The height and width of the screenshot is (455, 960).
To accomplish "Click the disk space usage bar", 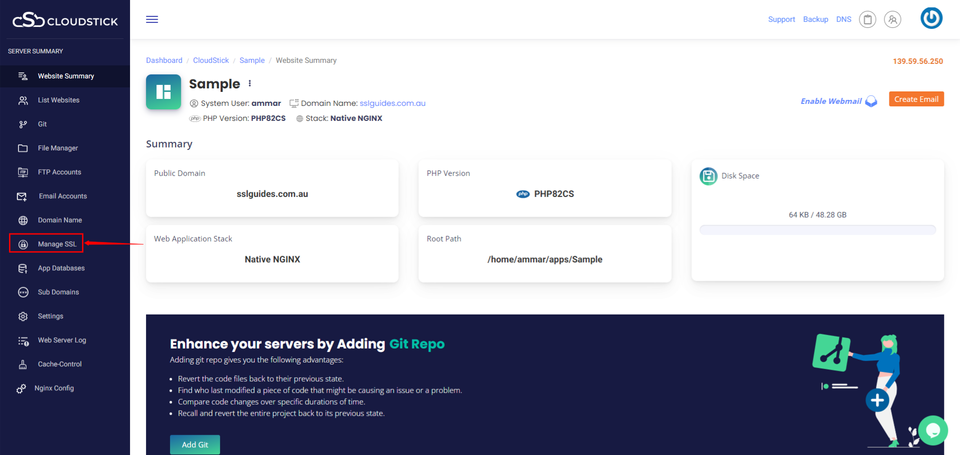I will click(x=817, y=230).
